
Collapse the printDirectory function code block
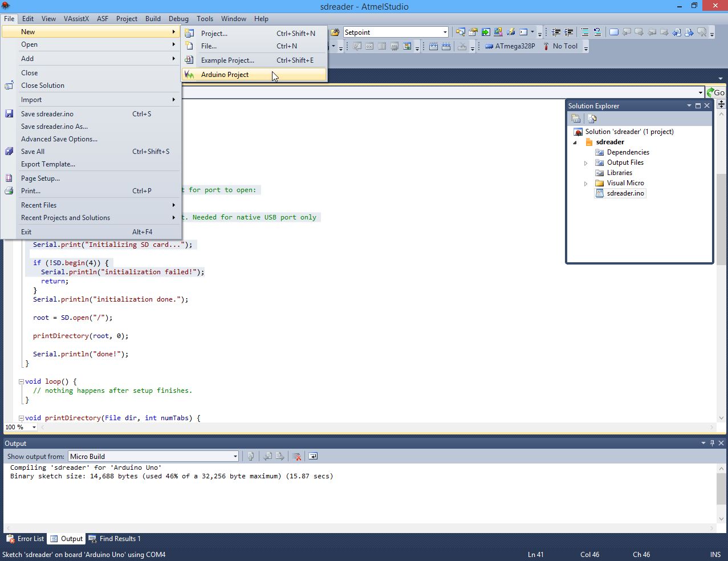(21, 418)
